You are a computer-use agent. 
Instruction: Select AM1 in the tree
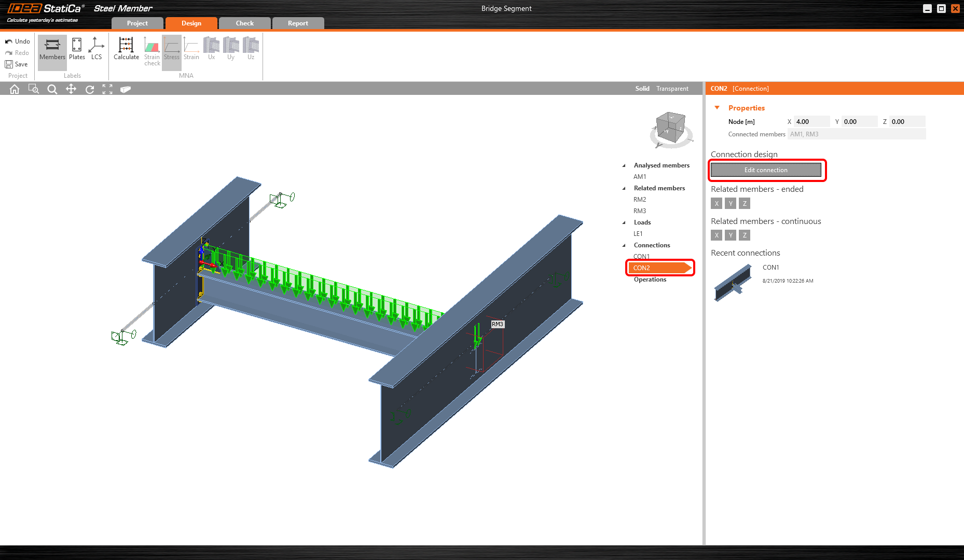click(640, 177)
